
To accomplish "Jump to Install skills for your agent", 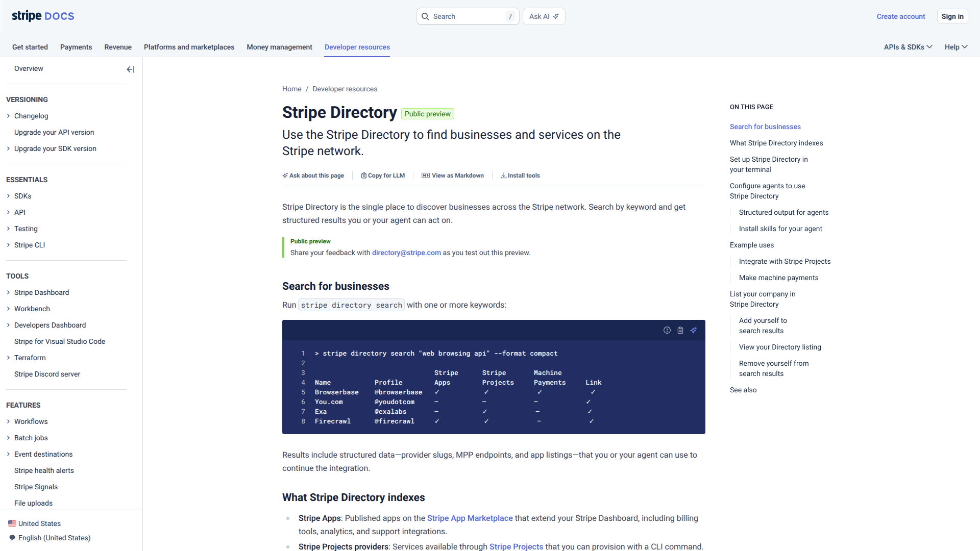I will [780, 229].
